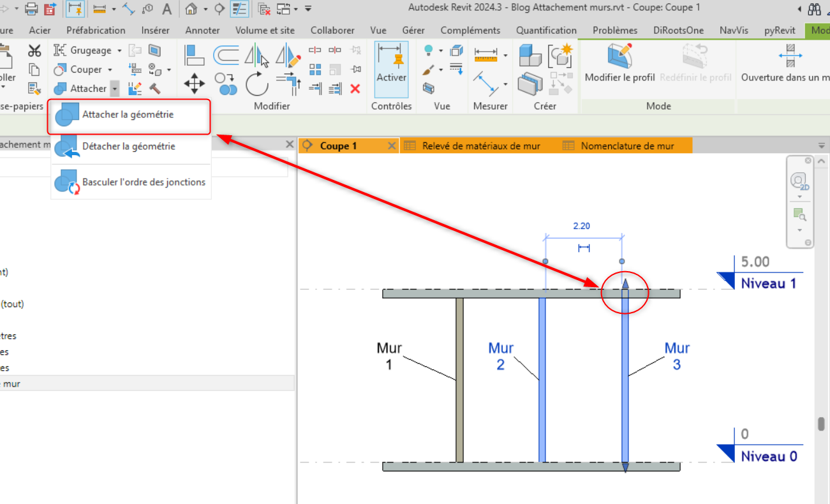Select Trim/Extend to Corner tool
The image size is (830, 504).
[288, 84]
